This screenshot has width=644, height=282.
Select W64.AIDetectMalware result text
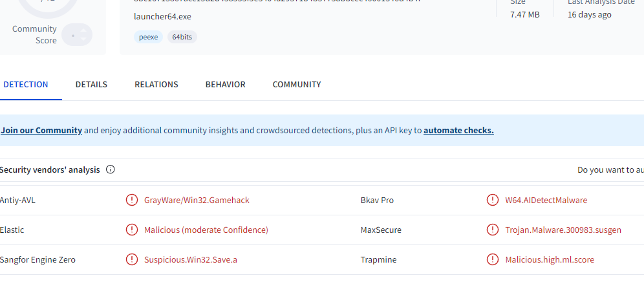546,201
